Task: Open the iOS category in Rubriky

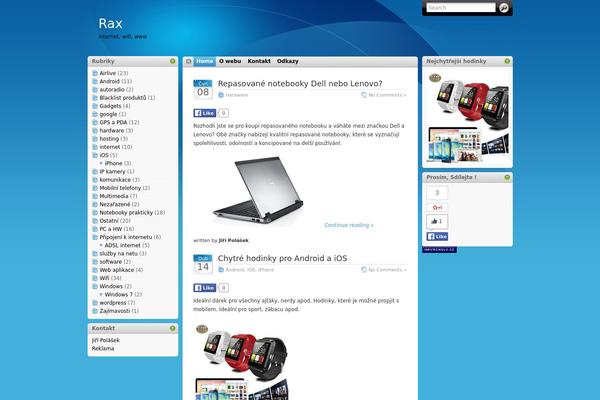Action: pyautogui.click(x=104, y=155)
